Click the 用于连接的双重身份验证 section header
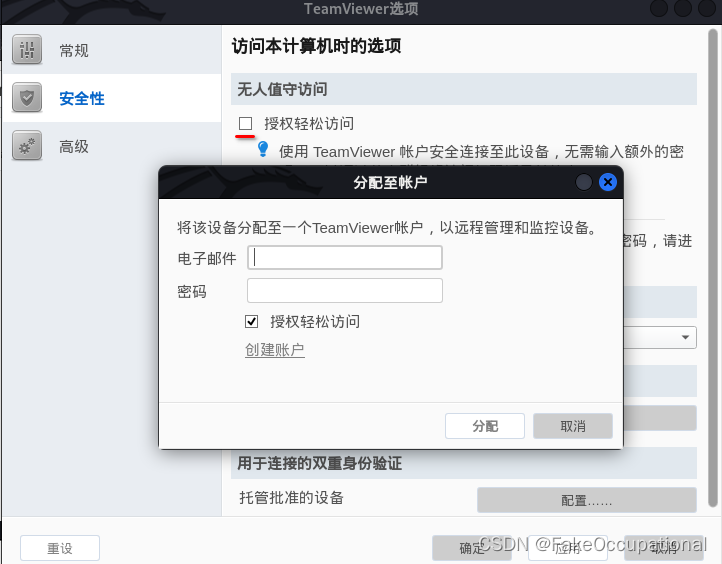Viewport: 722px width, 564px height. pyautogui.click(x=464, y=463)
